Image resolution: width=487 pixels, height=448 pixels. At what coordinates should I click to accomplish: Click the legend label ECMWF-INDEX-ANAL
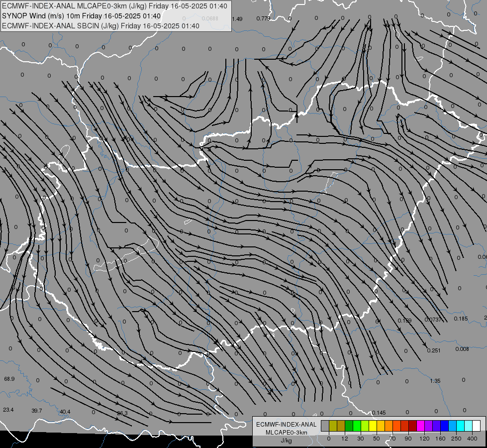coord(287,425)
